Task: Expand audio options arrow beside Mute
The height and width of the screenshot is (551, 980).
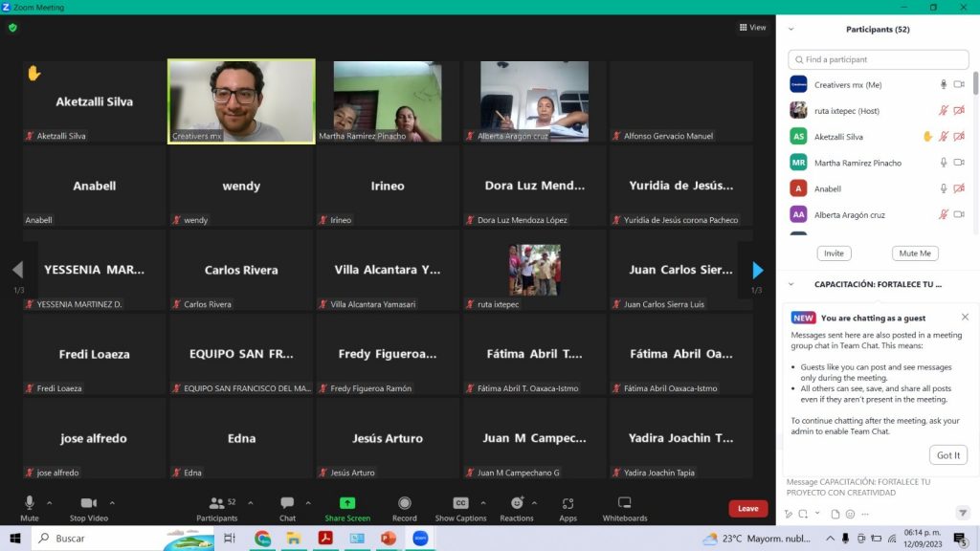Action: click(50, 502)
